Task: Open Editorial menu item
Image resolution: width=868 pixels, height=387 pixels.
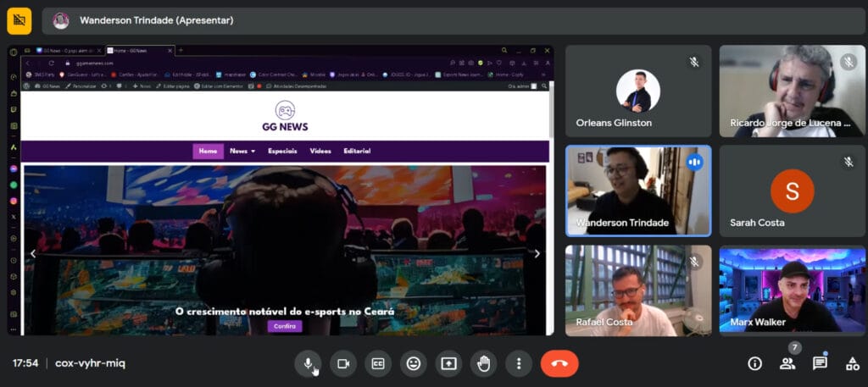Action: [357, 152]
